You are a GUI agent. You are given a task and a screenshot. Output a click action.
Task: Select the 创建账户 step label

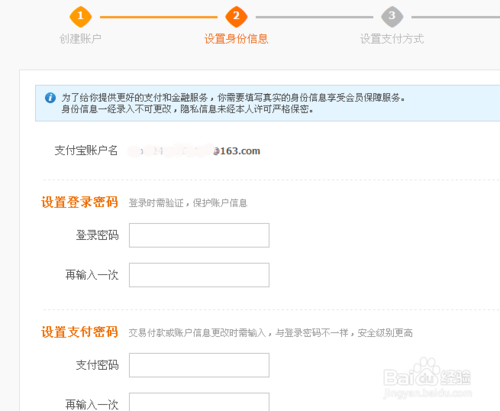(x=80, y=39)
